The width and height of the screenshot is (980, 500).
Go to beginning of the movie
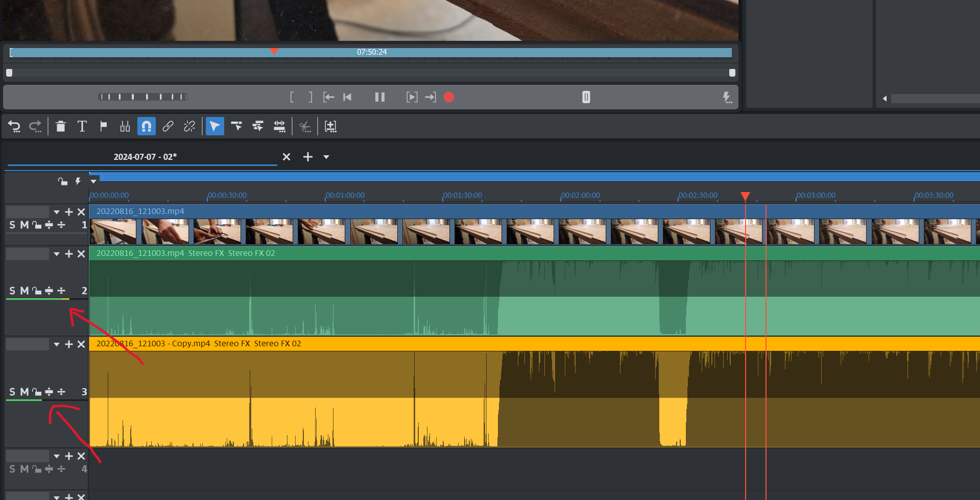(347, 97)
